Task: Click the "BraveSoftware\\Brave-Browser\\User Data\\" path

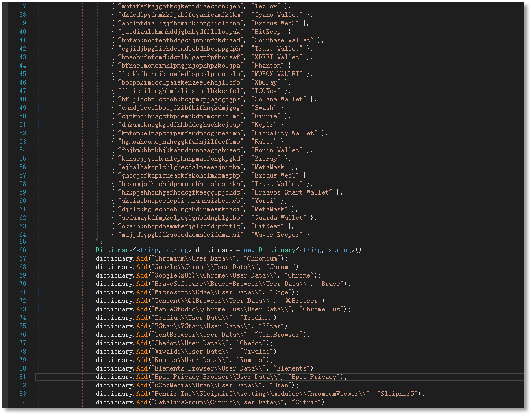Action: 231,284
